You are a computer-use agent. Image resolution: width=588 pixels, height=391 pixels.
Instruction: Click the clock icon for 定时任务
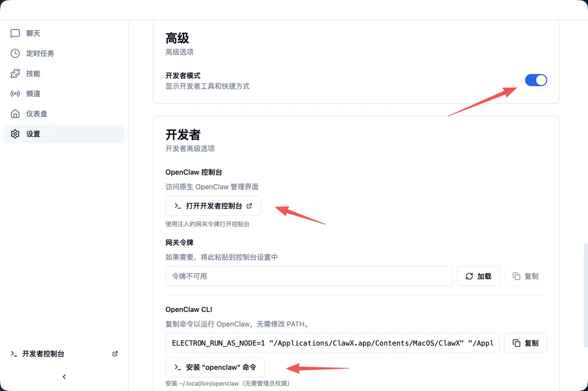15,53
